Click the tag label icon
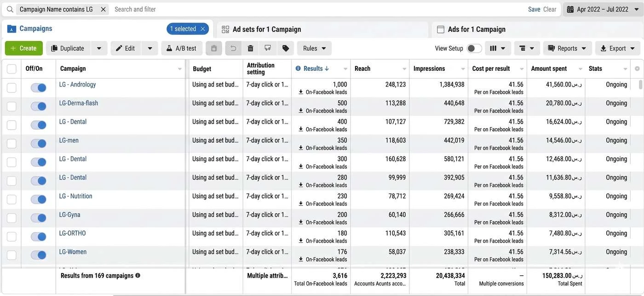 pyautogui.click(x=286, y=48)
